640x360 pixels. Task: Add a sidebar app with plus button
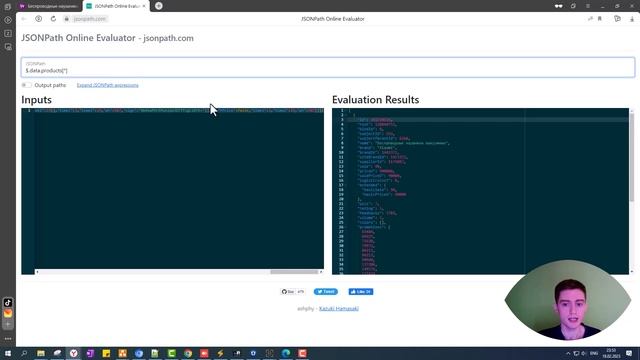click(x=8, y=324)
